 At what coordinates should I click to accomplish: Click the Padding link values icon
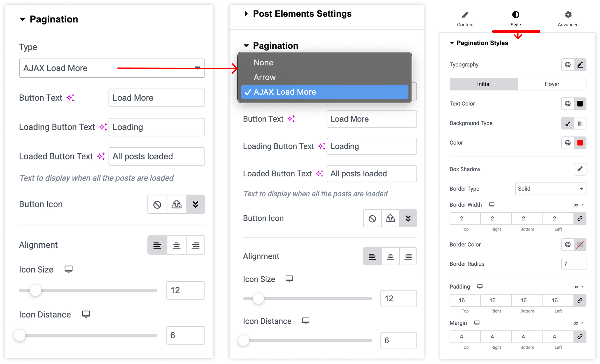[x=580, y=300]
